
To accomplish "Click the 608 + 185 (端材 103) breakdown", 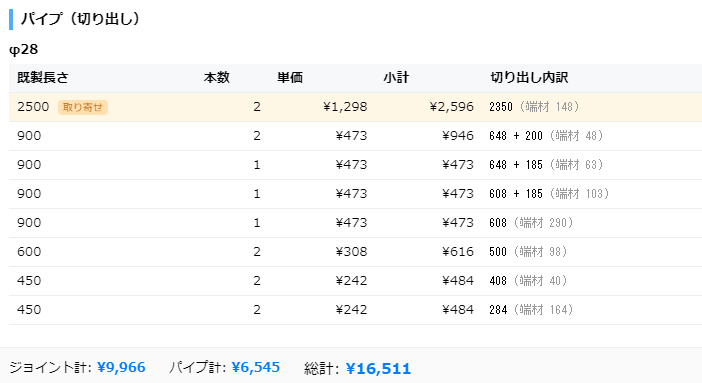I will pyautogui.click(x=549, y=194).
